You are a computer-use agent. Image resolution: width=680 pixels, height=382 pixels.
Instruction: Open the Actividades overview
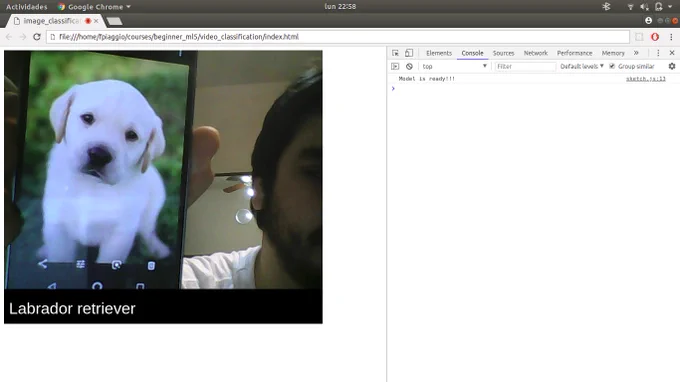click(x=26, y=7)
